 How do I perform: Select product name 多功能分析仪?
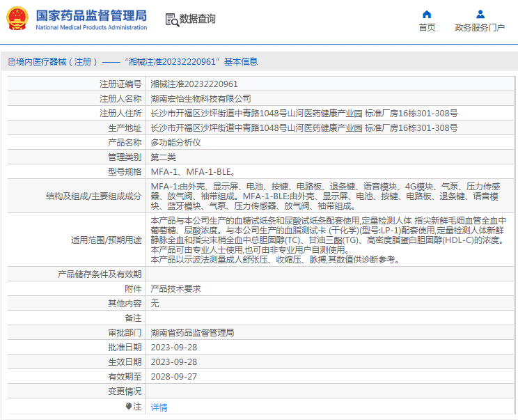(175, 142)
